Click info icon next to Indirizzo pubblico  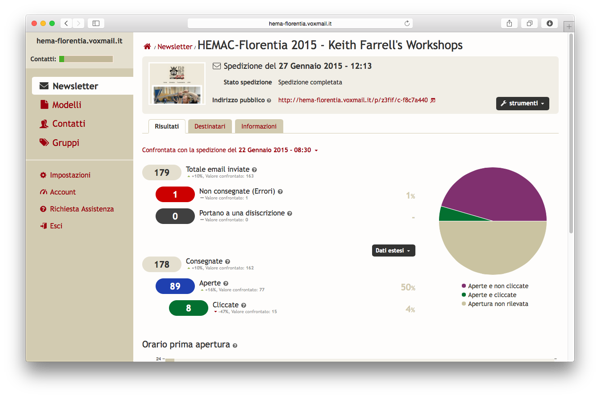click(x=269, y=100)
